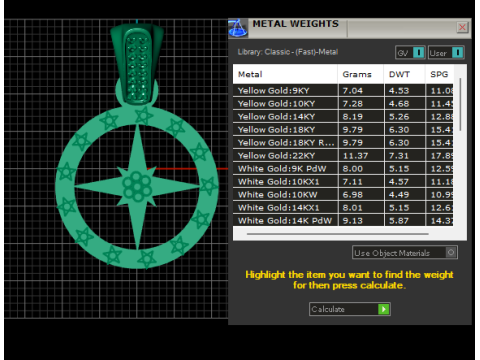Click the Grams column header

click(361, 74)
